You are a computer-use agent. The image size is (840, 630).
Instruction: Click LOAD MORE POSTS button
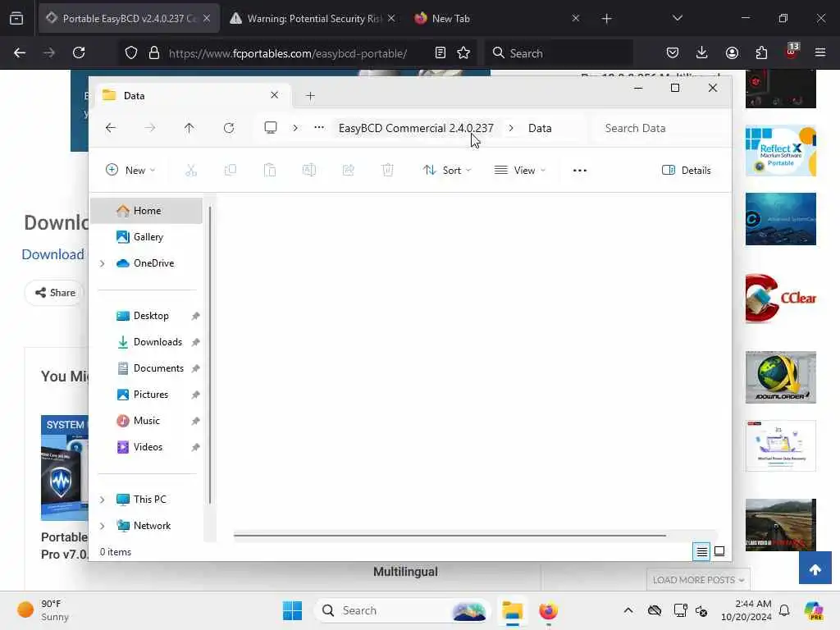pyautogui.click(x=698, y=580)
